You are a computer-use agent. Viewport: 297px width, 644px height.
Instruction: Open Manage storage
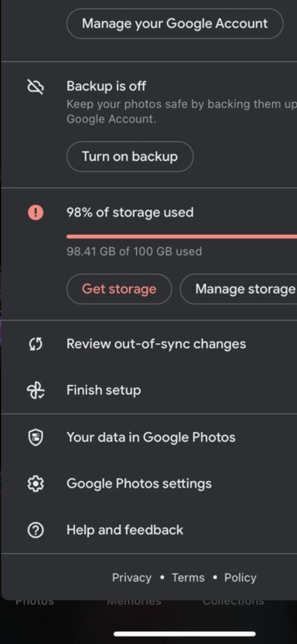pos(245,289)
